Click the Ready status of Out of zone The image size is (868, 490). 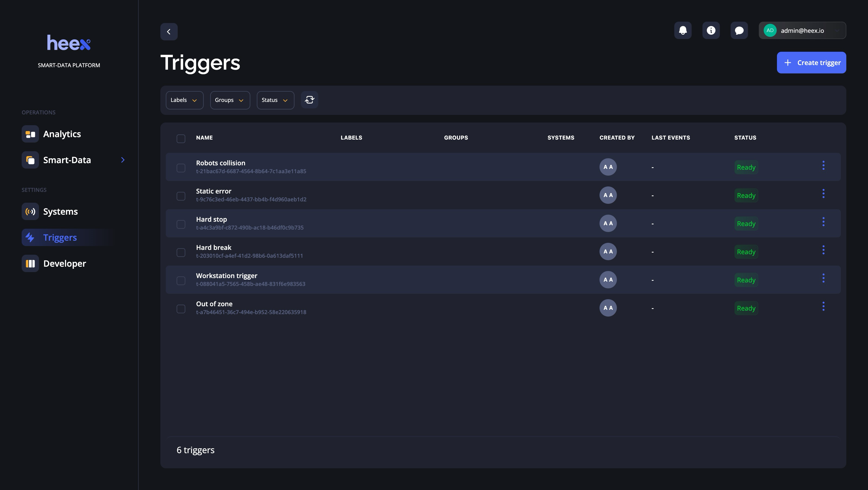(746, 308)
